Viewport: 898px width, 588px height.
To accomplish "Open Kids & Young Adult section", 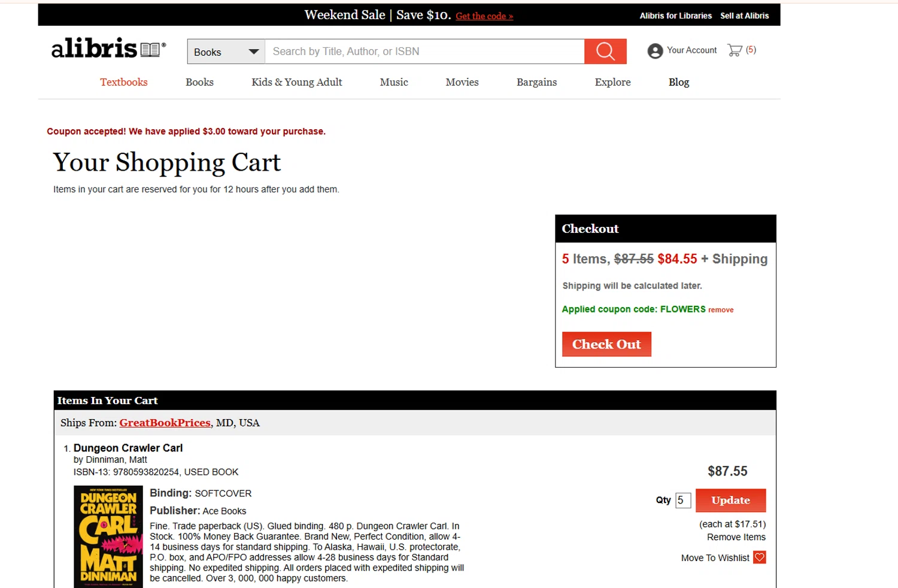I will 297,82.
